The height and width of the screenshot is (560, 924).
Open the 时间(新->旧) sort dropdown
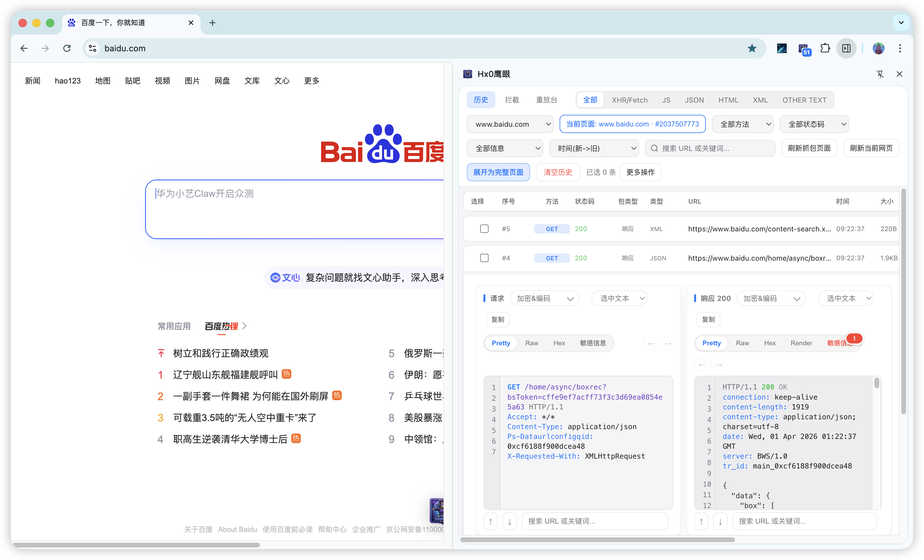point(594,148)
